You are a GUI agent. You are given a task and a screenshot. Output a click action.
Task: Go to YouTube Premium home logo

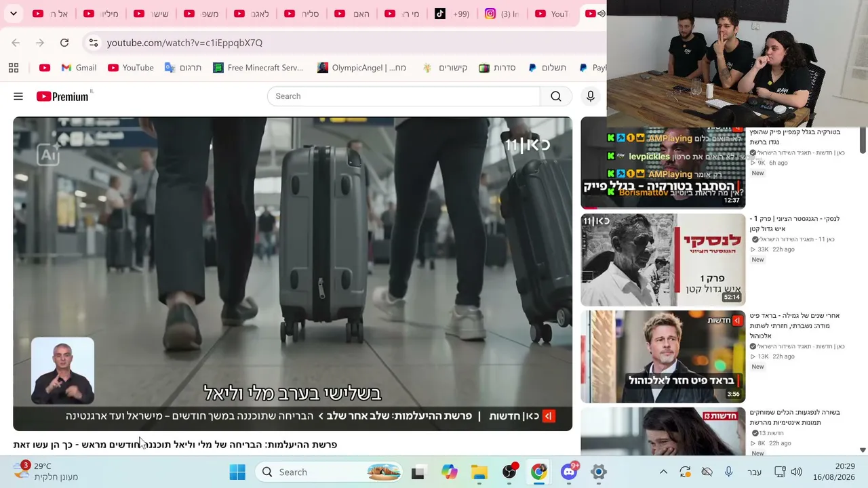(62, 96)
